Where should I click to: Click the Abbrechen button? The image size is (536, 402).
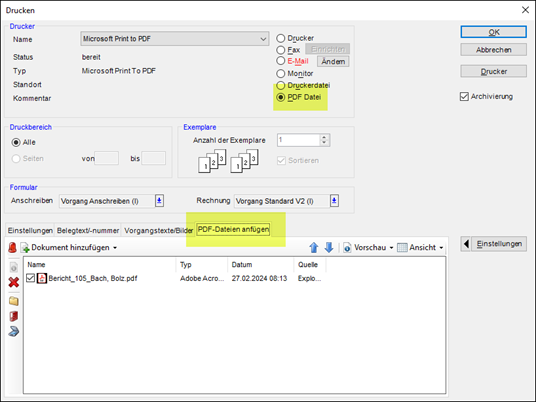tap(493, 50)
